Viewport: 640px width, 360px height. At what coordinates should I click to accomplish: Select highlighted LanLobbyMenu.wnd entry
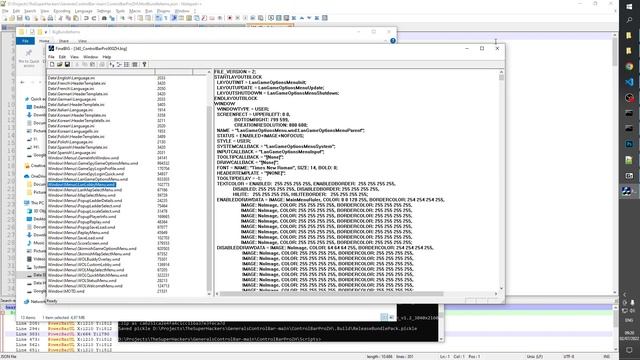pyautogui.click(x=82, y=184)
